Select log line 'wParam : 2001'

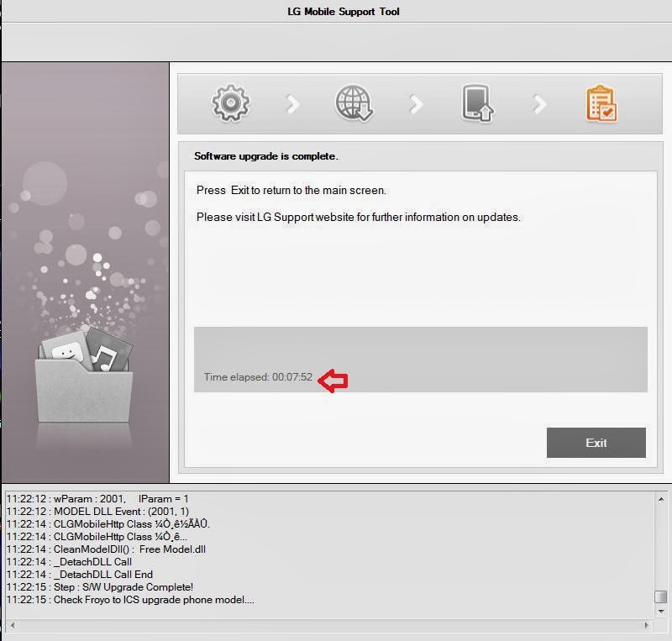tap(97, 499)
